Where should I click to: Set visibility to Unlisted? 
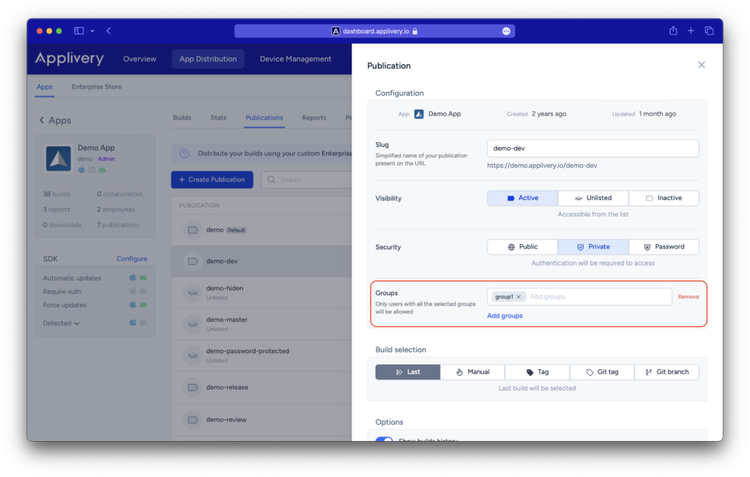[593, 198]
